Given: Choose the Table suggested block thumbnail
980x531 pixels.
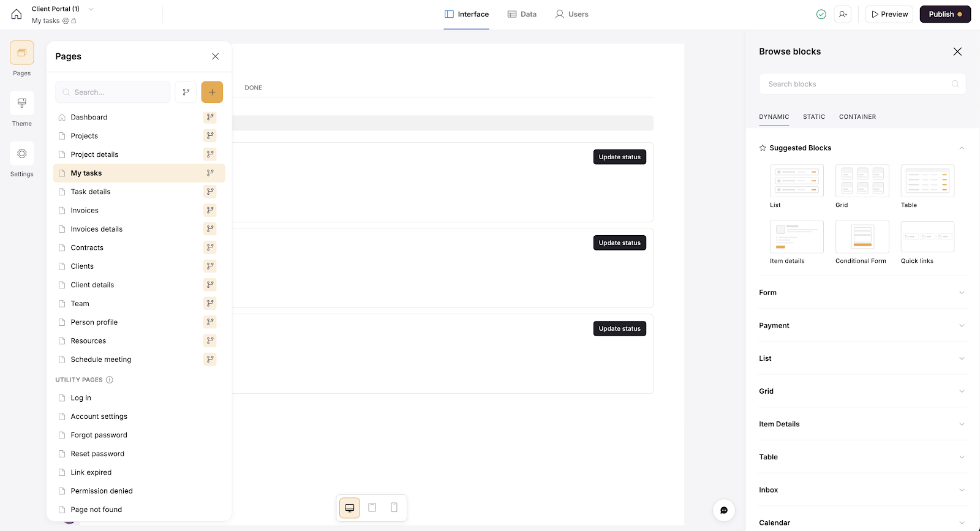Looking at the screenshot, I should (927, 181).
